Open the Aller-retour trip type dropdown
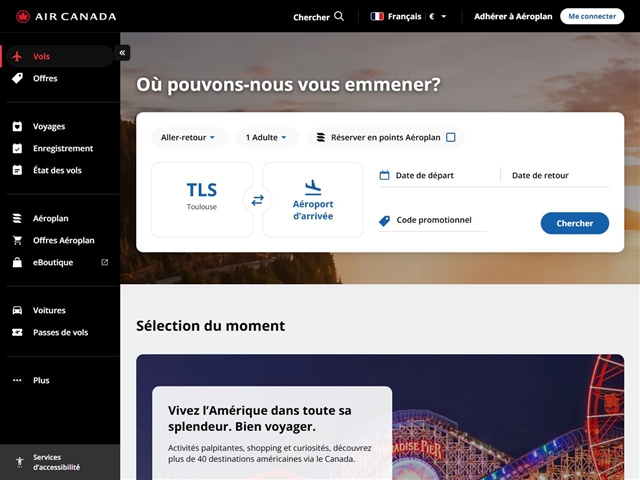This screenshot has height=480, width=640. [189, 137]
